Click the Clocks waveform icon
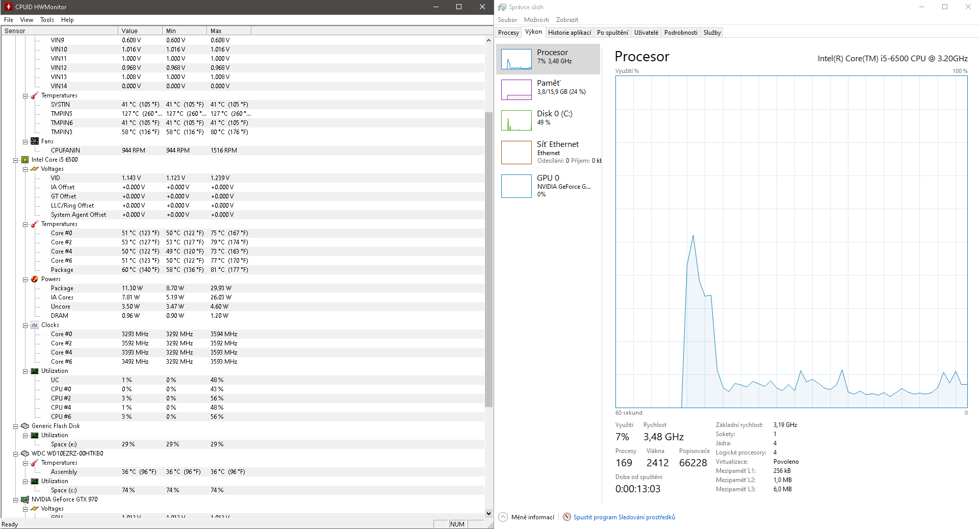This screenshot has width=980, height=529. pyautogui.click(x=35, y=325)
